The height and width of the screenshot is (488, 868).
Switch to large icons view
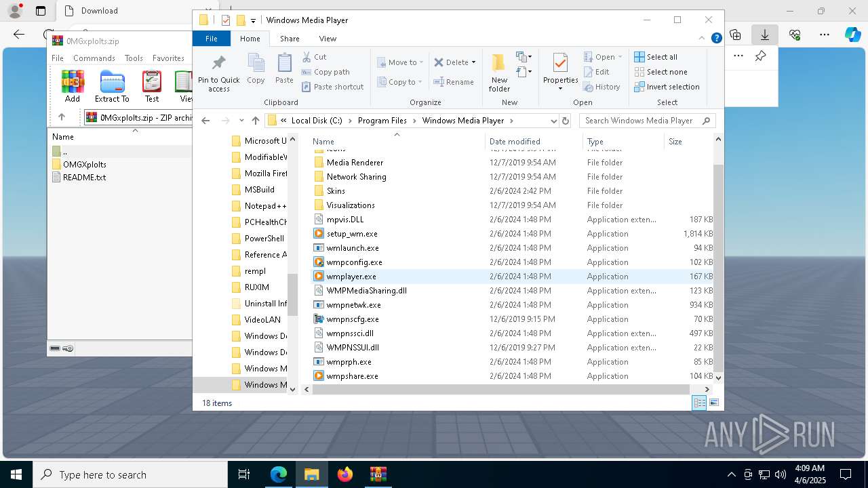(713, 403)
